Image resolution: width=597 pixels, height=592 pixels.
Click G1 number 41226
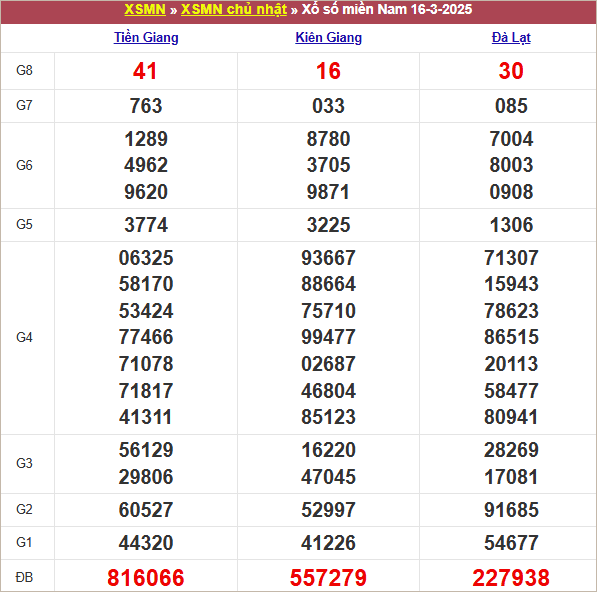tap(328, 543)
